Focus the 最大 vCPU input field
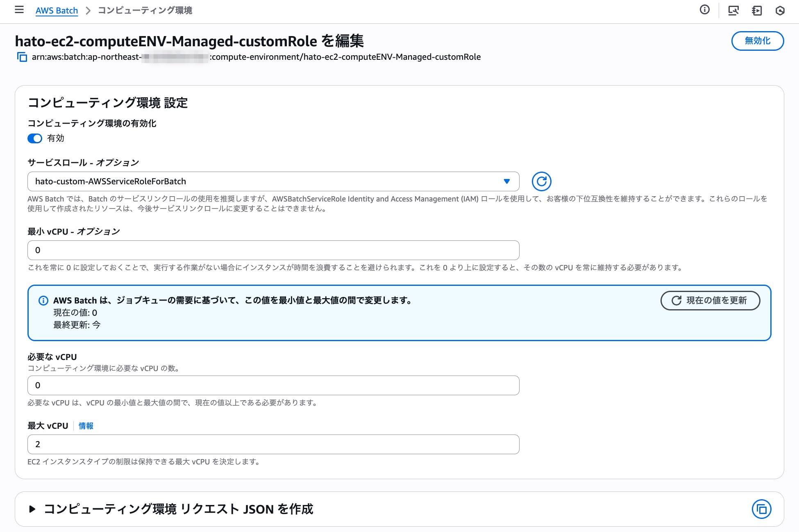Image resolution: width=799 pixels, height=532 pixels. tap(273, 444)
